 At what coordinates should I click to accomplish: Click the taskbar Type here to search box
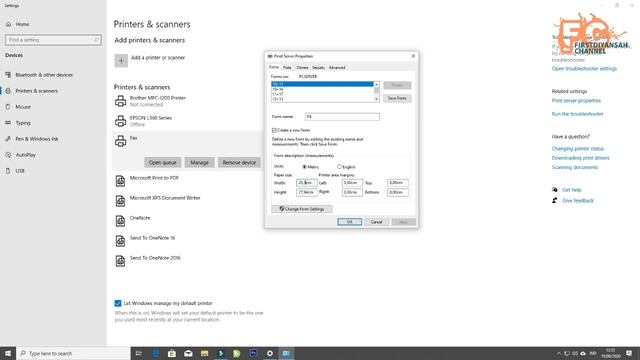(73, 353)
